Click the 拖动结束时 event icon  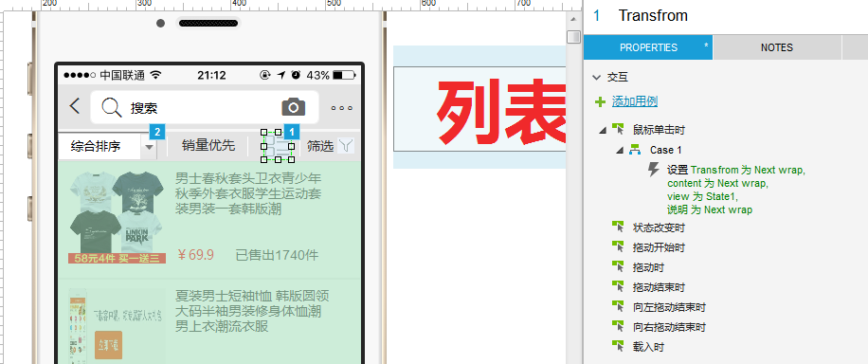pos(618,287)
